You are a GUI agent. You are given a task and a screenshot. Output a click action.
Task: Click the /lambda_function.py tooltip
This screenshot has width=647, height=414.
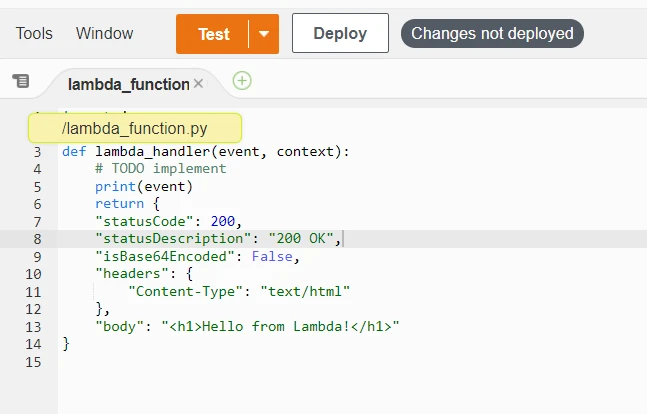tap(135, 128)
